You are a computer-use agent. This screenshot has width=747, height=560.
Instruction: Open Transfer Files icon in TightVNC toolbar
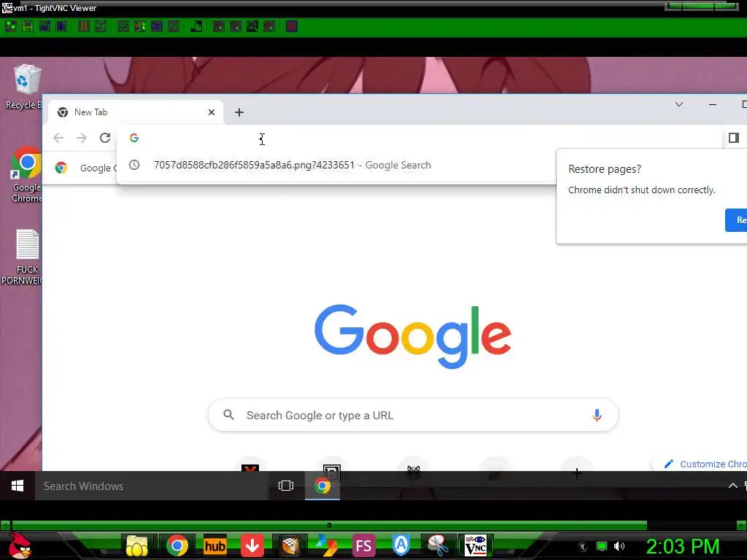click(x=196, y=26)
